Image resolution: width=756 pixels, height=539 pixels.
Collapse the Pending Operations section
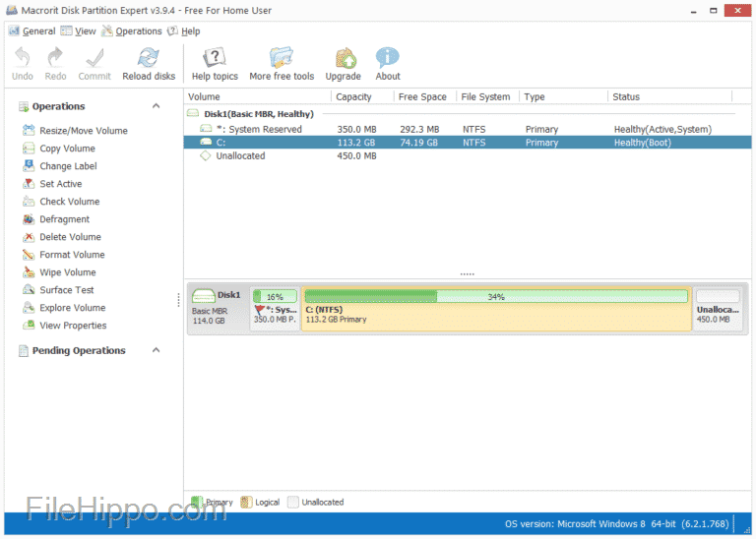(156, 350)
